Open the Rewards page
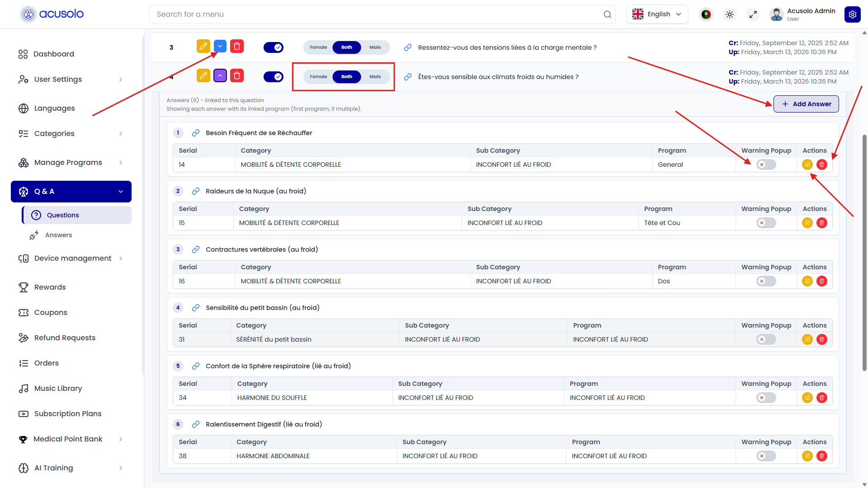Screen dimensions: 868x488 (71, 287)
